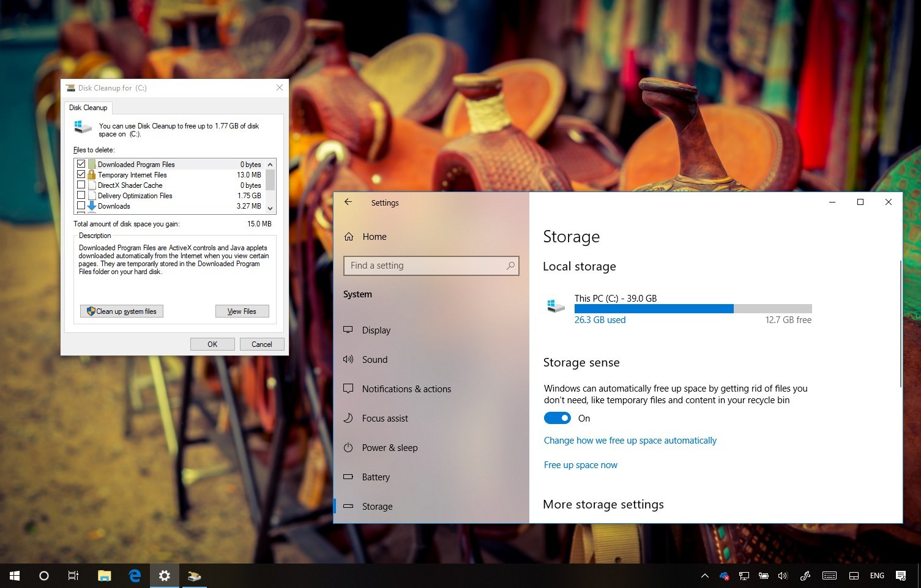Show hidden tray icons chevron
The height and width of the screenshot is (588, 921).
[705, 576]
